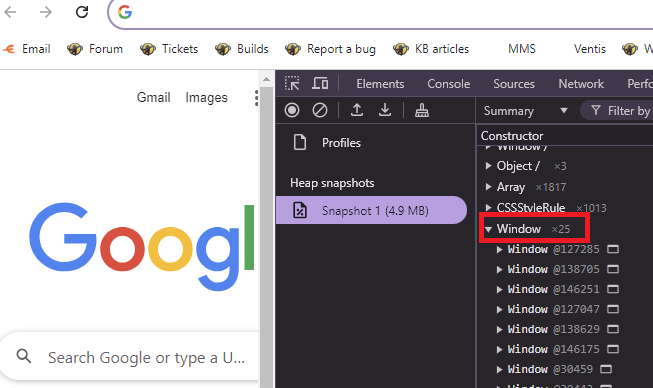Expand the Array ×1817 row
The width and height of the screenshot is (653, 388).
tap(489, 187)
